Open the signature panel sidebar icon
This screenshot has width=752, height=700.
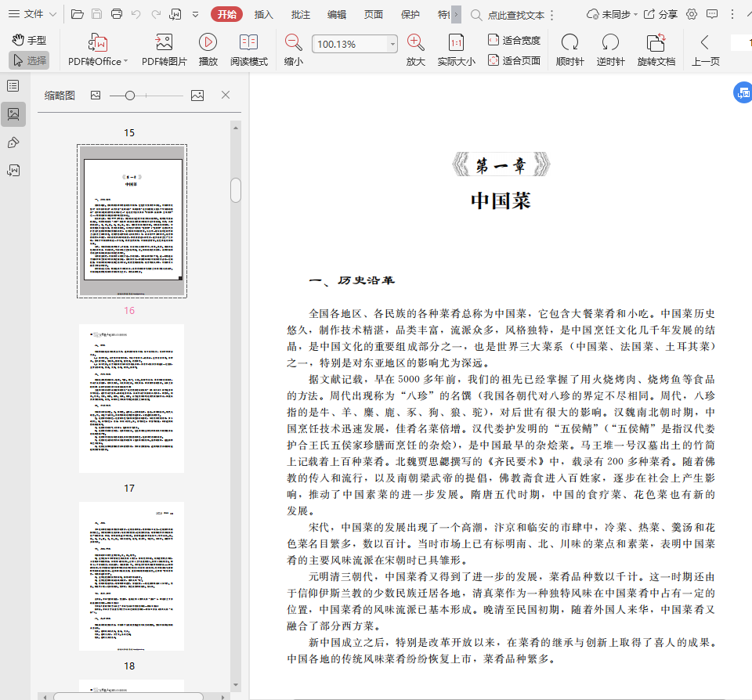click(x=13, y=170)
